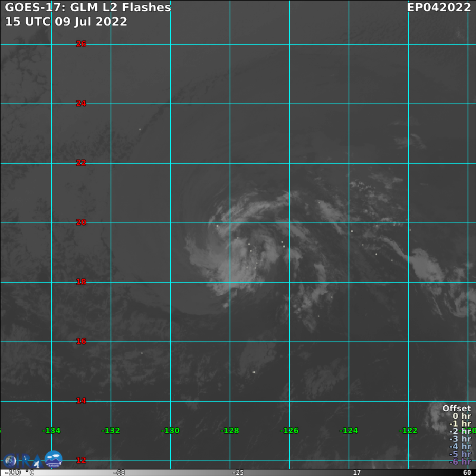
Task: Click the RAMMB circular logo
Action: coord(54,459)
